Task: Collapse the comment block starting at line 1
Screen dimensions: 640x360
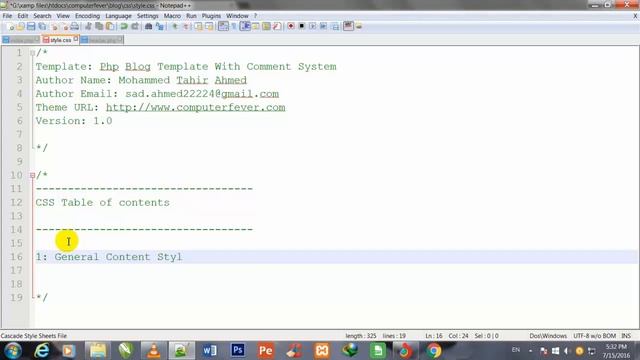Action: click(x=32, y=53)
